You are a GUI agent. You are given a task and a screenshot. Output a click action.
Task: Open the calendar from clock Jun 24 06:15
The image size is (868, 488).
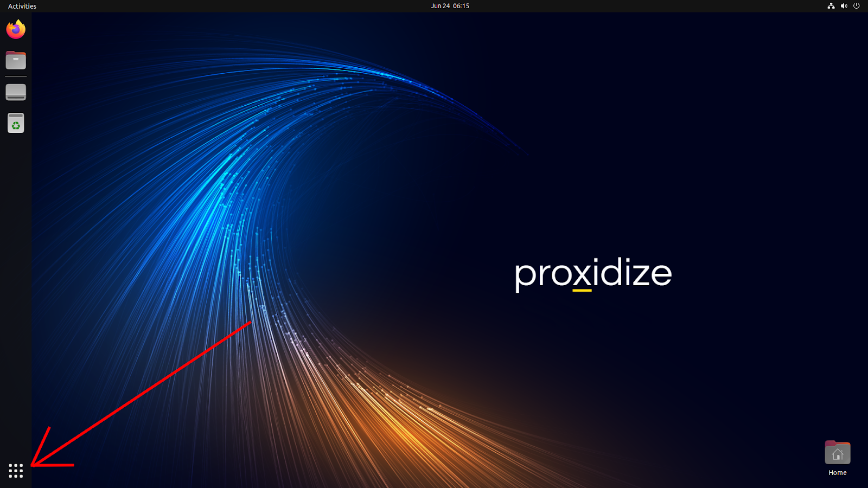(x=450, y=6)
